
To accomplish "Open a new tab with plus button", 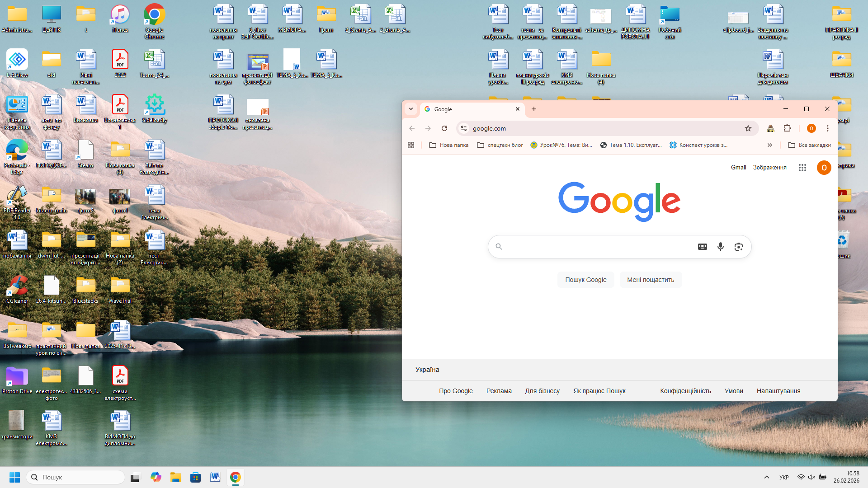I will 534,109.
